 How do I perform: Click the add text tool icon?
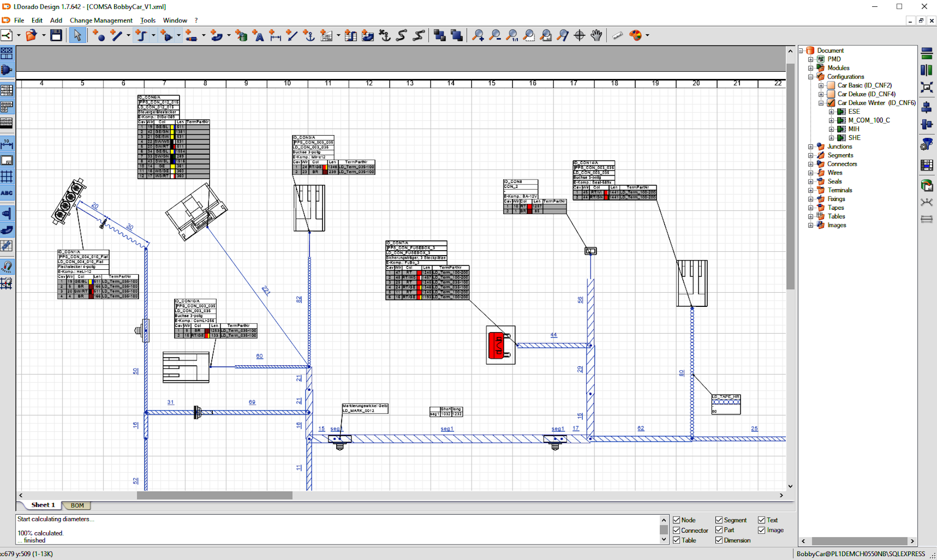pyautogui.click(x=258, y=36)
